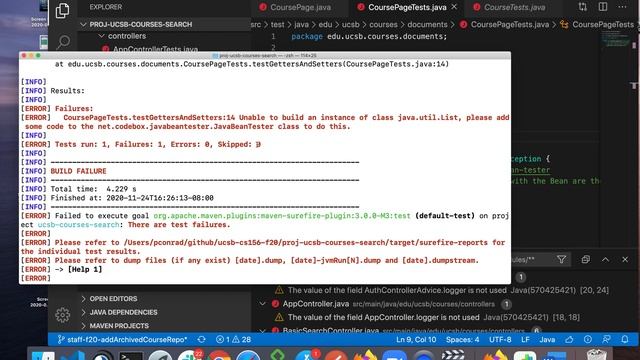Click the 'test' breadcrumb segment
Screen dimensions: 640x360
point(278,24)
